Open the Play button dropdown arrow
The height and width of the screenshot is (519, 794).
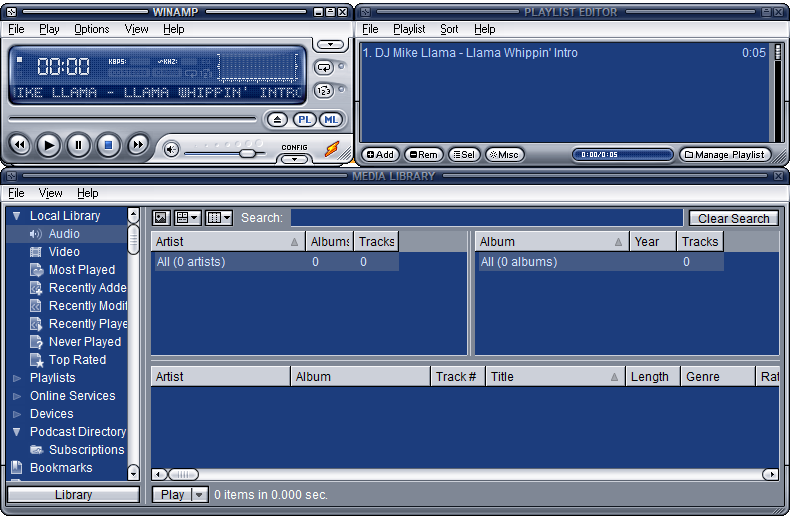pyautogui.click(x=199, y=495)
